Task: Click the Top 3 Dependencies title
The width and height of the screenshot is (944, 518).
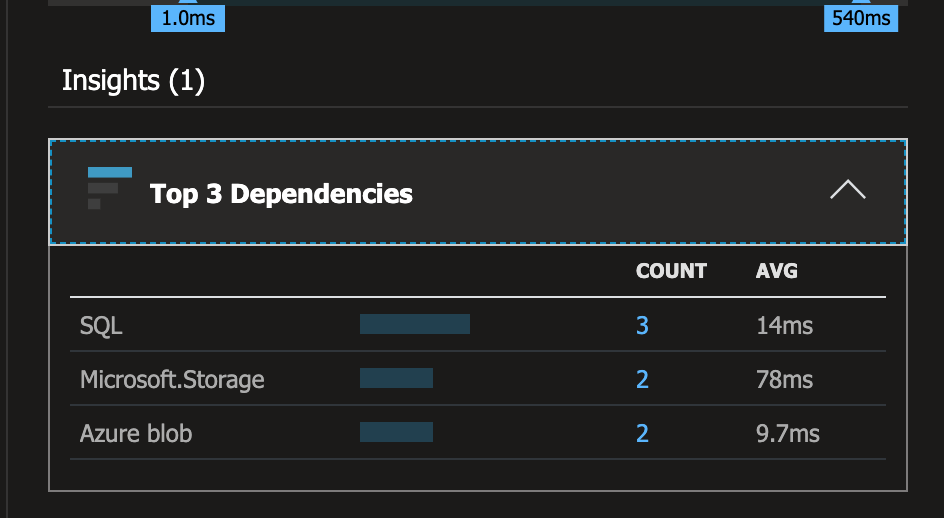Action: 281,194
